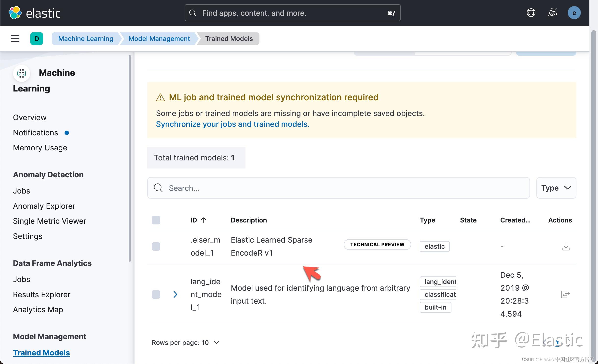Check the lang_ident_model_1 row checkbox
Viewport: 598px width, 364px height.
(x=156, y=294)
